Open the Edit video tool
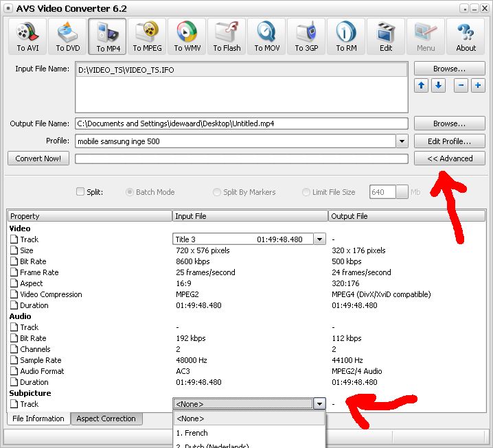This screenshot has width=493, height=448. (386, 36)
